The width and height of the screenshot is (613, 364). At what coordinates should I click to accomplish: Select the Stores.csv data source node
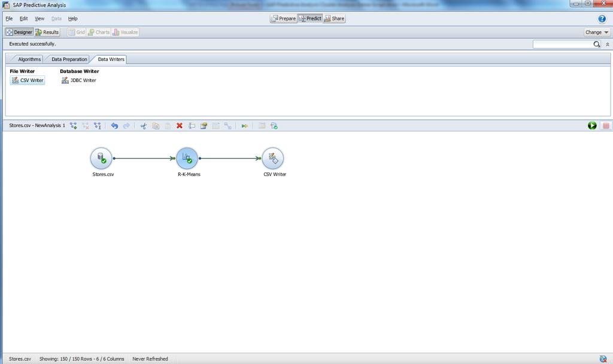coord(101,158)
